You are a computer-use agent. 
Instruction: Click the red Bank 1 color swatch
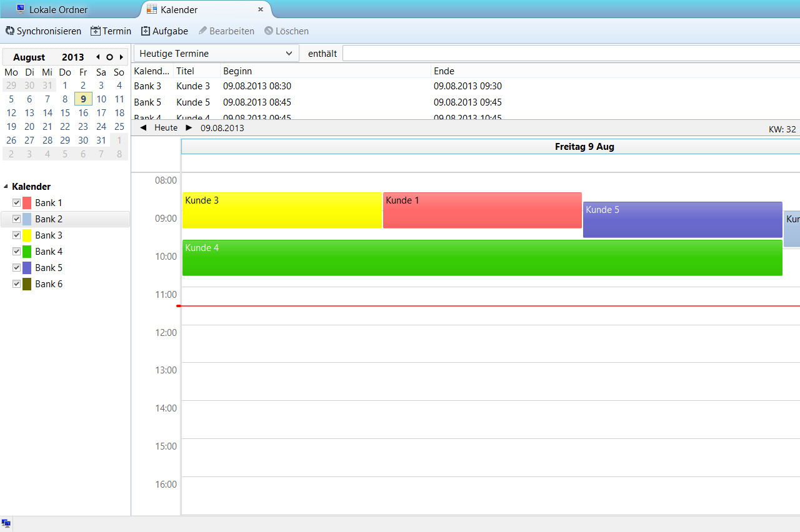27,203
